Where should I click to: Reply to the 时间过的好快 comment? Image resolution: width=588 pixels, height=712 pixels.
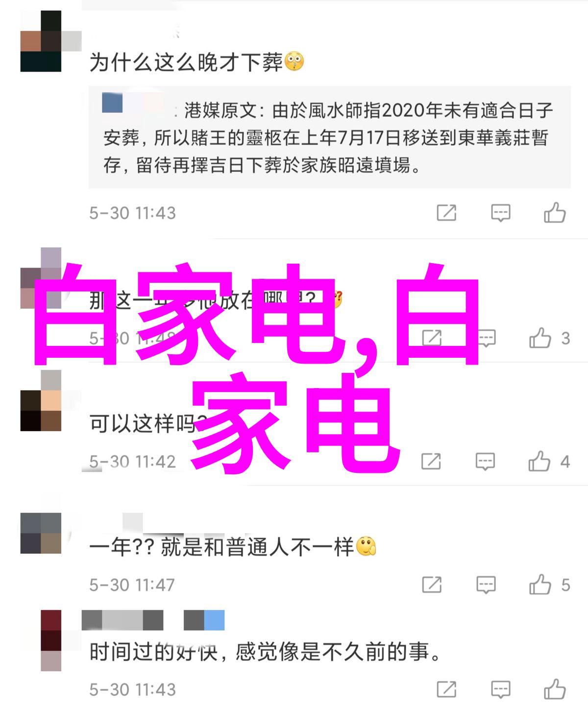tap(501, 689)
